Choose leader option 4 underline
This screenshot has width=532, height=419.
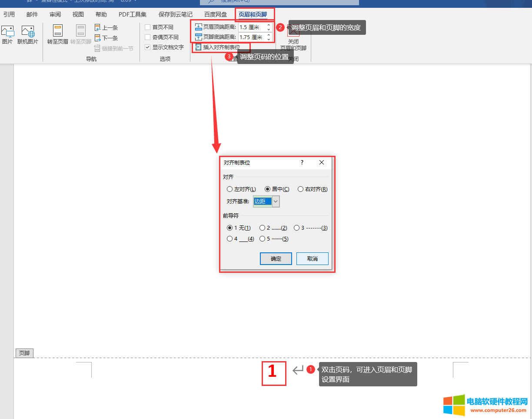point(229,238)
